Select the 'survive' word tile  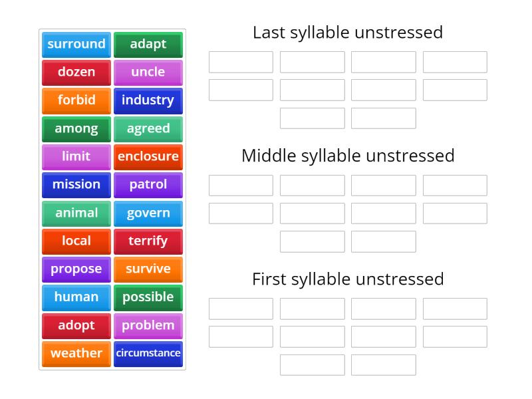[x=148, y=269]
